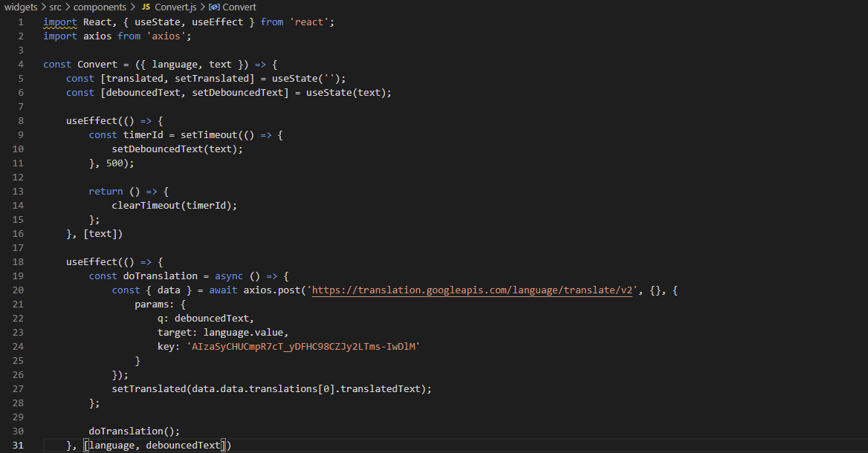Viewport: 868px width, 453px height.
Task: Click line number 31 in the gutter
Action: (19, 446)
